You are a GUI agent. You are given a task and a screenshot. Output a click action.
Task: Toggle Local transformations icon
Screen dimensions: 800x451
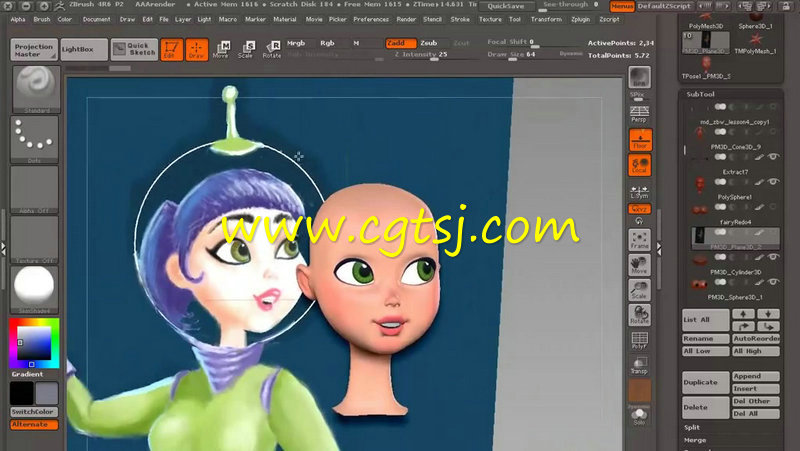pyautogui.click(x=639, y=165)
